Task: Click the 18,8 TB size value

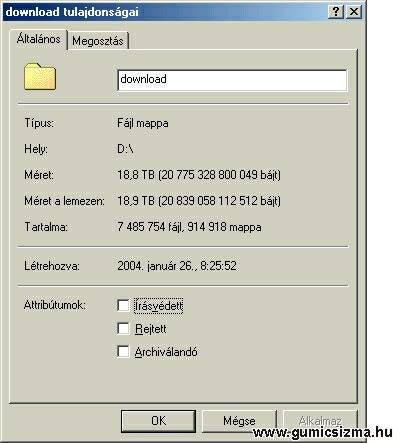Action: (x=199, y=175)
